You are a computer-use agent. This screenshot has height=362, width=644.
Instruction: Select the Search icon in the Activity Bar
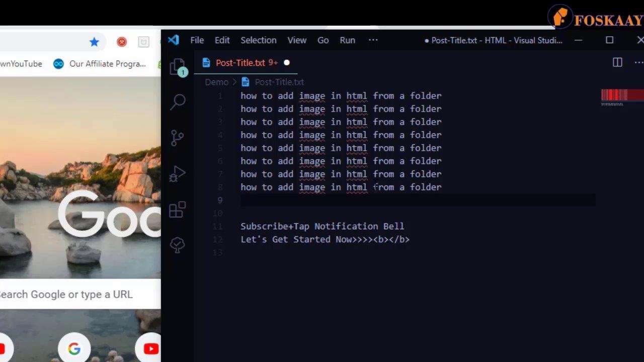point(178,102)
